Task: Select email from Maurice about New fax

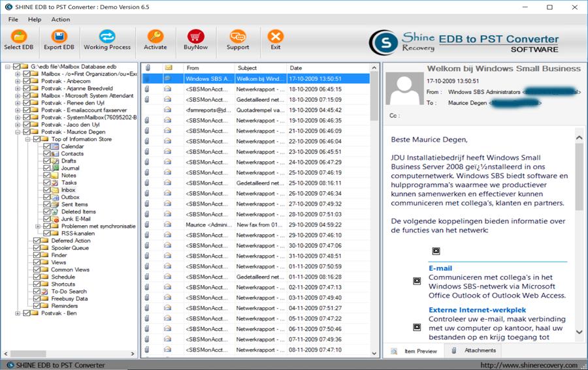Action: click(255, 224)
